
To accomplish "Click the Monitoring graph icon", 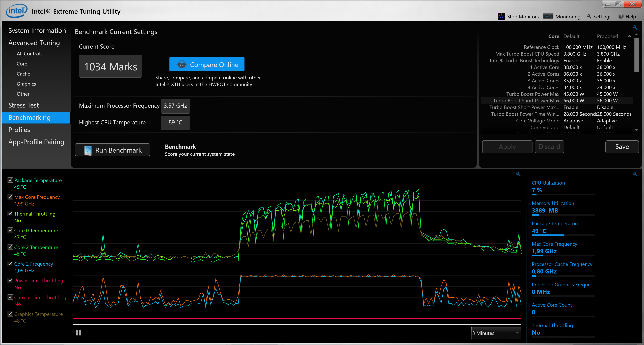I will coord(548,16).
